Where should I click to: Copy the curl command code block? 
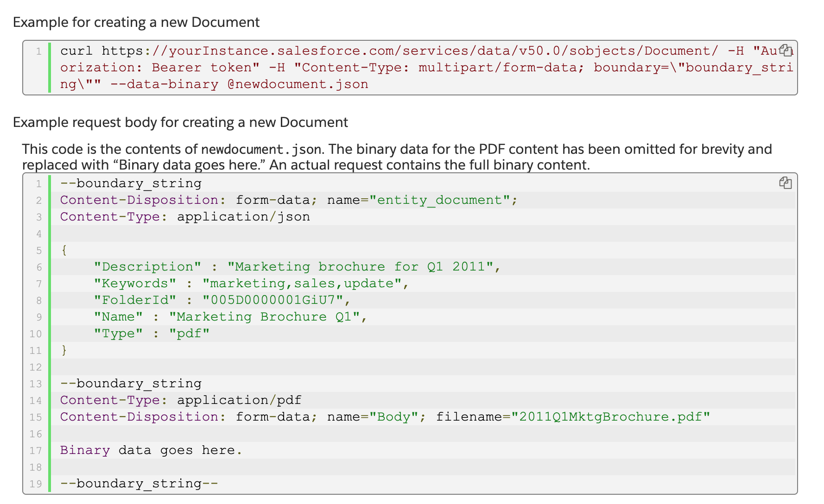(x=786, y=50)
